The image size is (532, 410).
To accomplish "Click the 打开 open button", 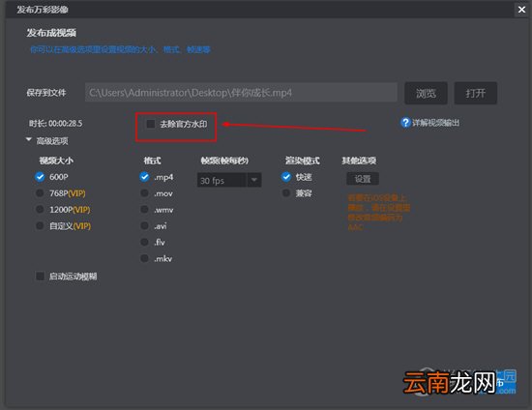I will (x=476, y=93).
